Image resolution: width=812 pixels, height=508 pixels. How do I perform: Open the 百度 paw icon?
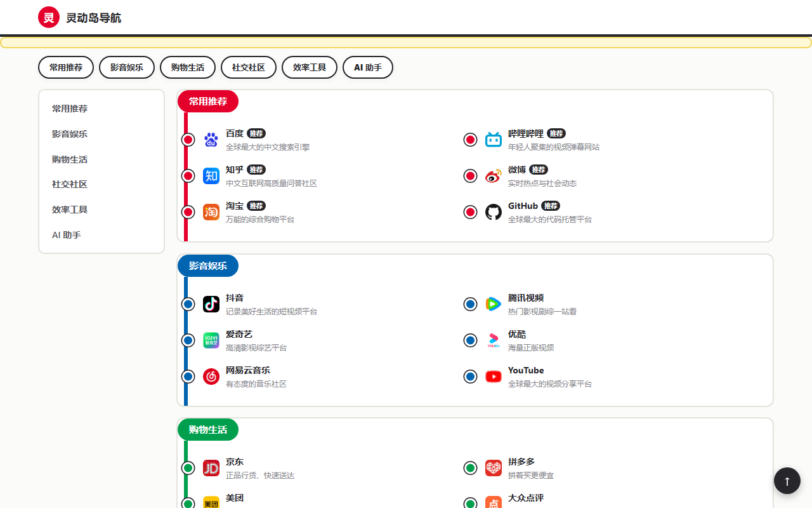[211, 140]
